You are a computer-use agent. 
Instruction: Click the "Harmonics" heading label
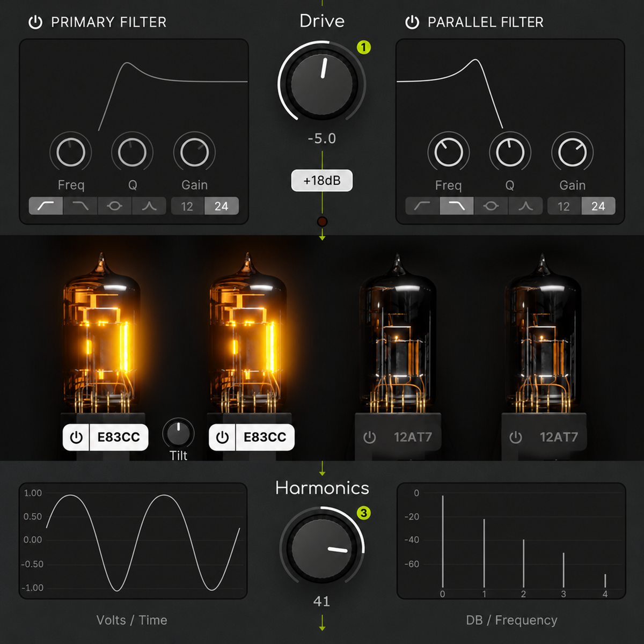[x=322, y=488]
